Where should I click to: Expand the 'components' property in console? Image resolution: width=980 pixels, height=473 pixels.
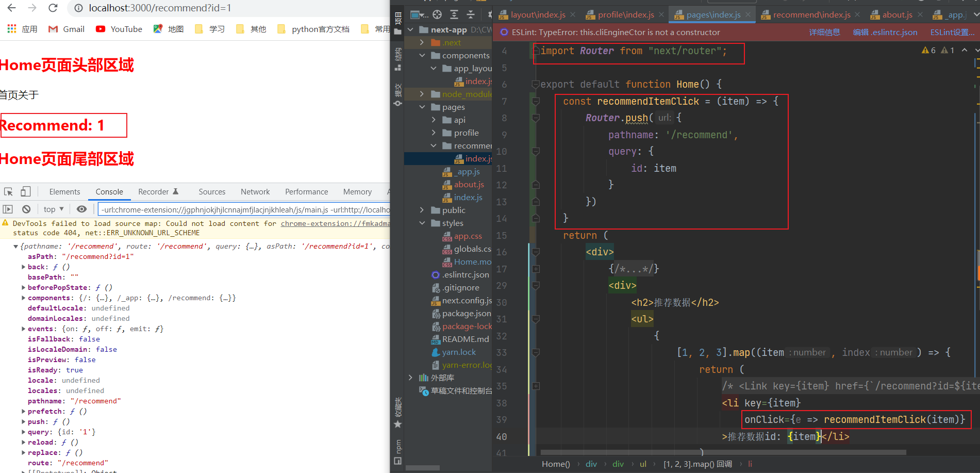pos(24,298)
